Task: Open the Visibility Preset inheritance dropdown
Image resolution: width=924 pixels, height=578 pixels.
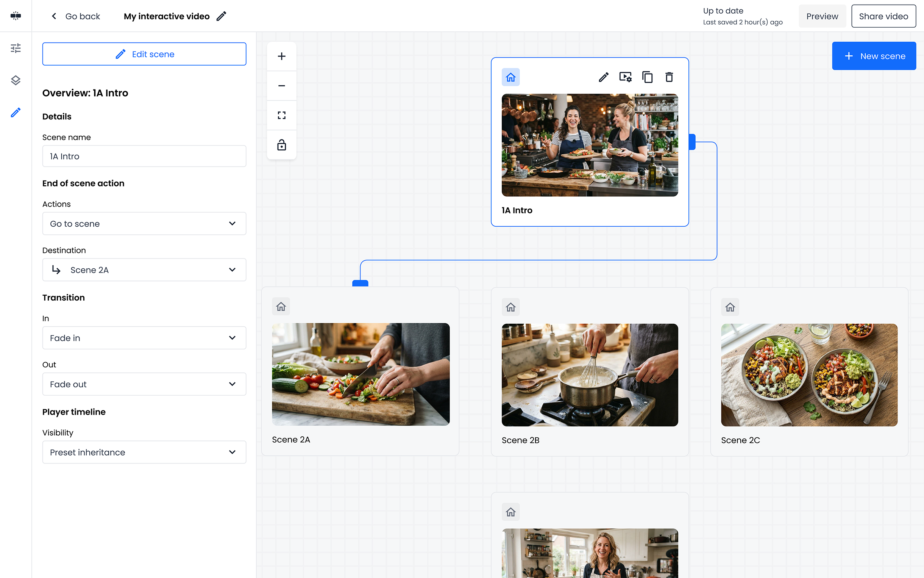Action: [x=144, y=452]
